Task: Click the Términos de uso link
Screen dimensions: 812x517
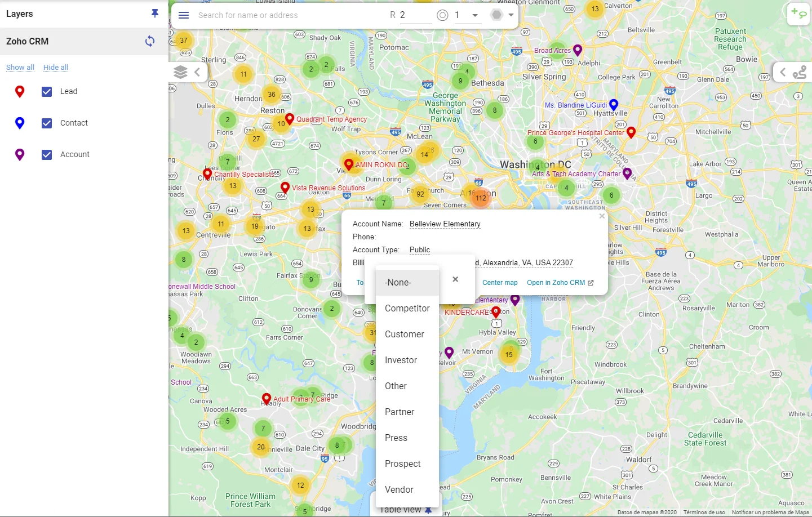Action: (704, 512)
